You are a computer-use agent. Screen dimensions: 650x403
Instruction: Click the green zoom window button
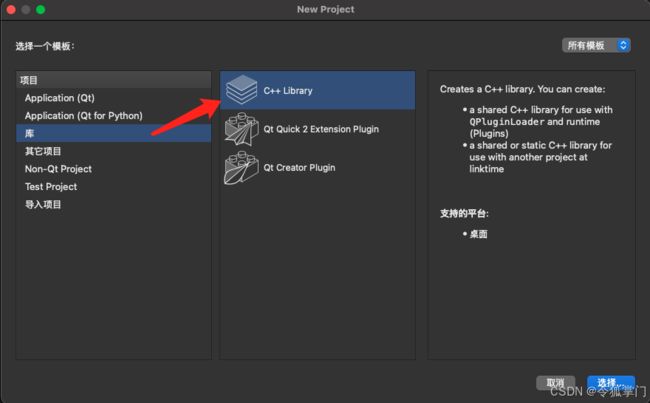41,9
